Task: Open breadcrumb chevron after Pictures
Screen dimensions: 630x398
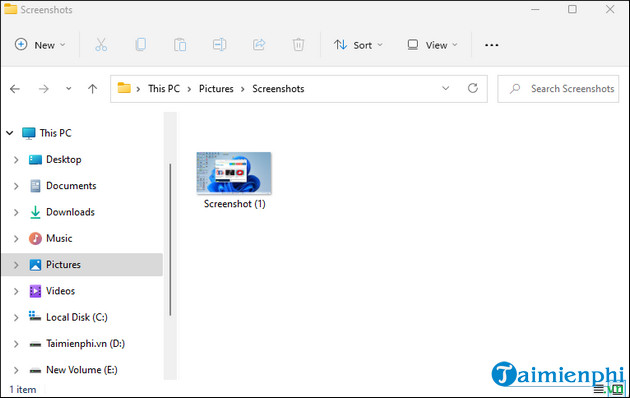Action: [243, 89]
